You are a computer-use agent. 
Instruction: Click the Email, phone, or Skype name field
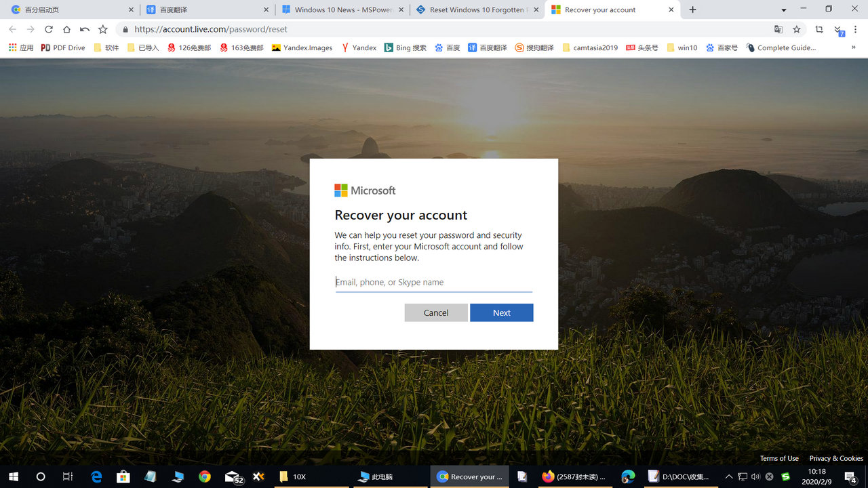coord(433,282)
